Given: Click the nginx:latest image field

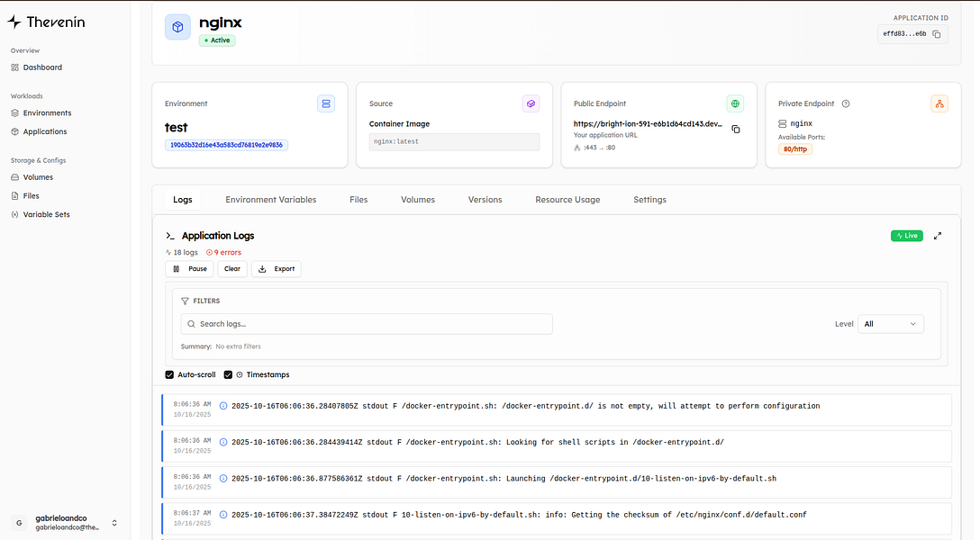Looking at the screenshot, I should click(454, 141).
